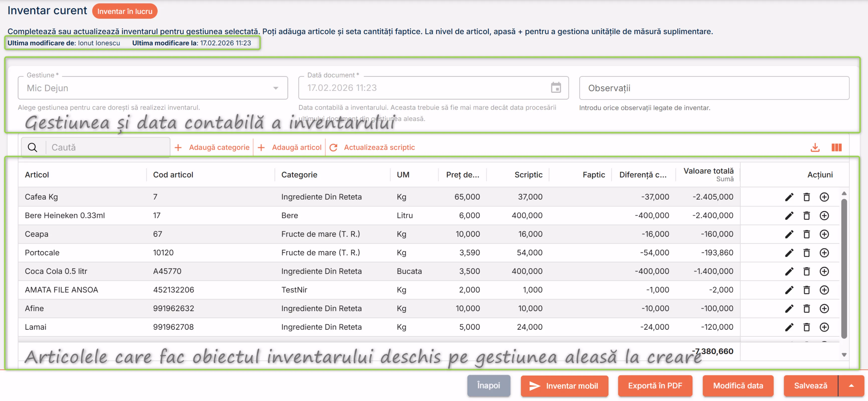Delete the Cafea Kg row
This screenshot has width=868, height=401.
(x=806, y=197)
